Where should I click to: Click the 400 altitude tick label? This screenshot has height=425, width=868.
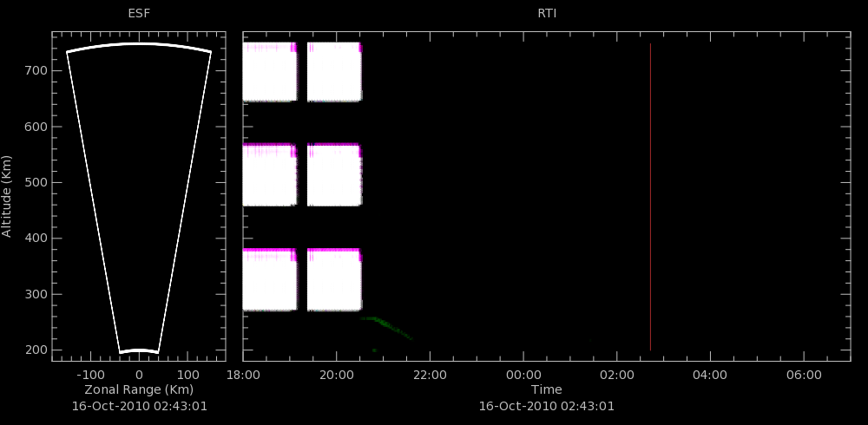[37, 239]
